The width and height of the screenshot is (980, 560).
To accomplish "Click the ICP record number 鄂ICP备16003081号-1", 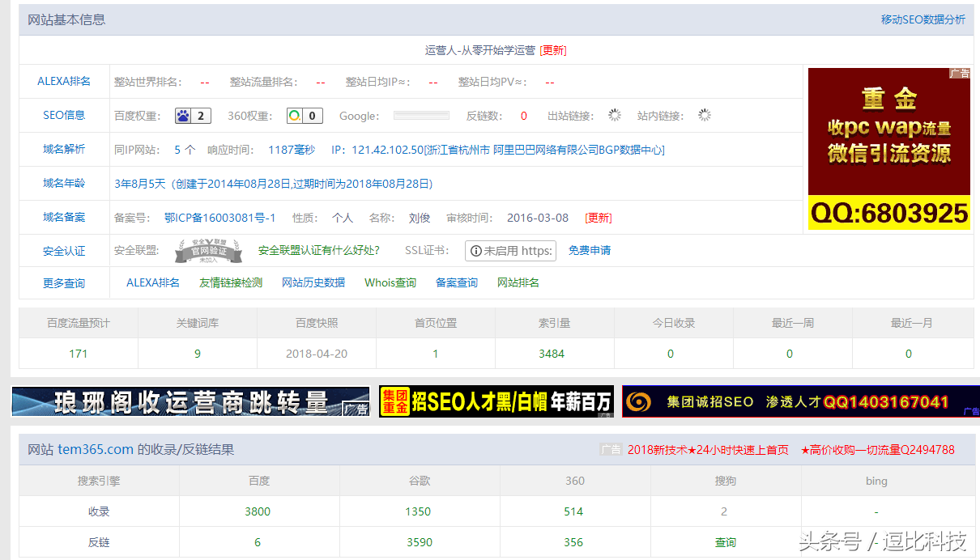I will (219, 218).
